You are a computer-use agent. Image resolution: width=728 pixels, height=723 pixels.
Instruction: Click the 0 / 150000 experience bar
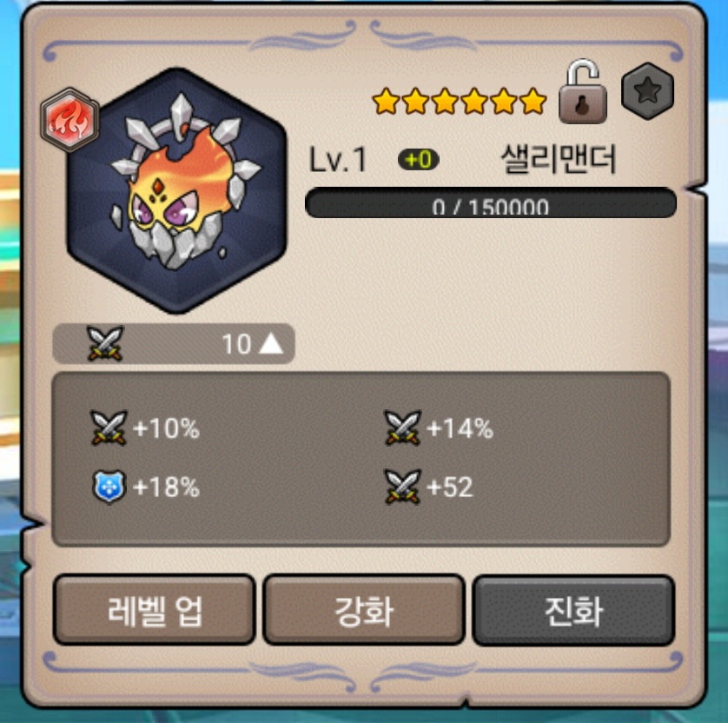pyautogui.click(x=490, y=203)
